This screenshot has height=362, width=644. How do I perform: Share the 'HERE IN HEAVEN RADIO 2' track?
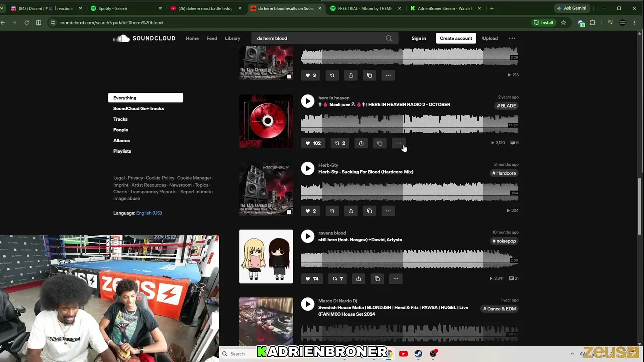coord(361,143)
